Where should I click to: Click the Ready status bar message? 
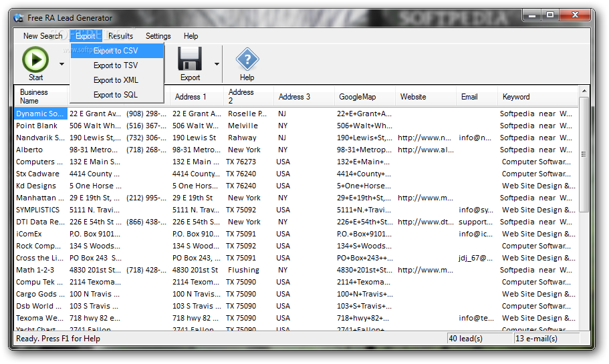click(x=58, y=339)
